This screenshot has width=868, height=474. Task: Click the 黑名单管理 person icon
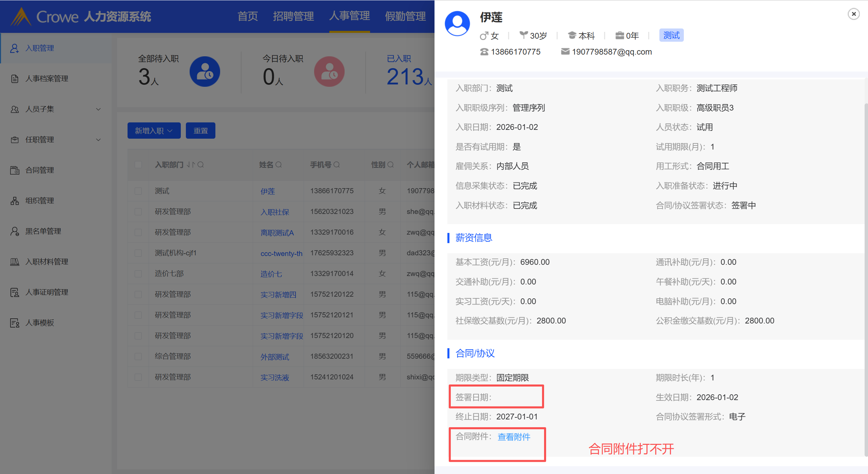point(15,231)
